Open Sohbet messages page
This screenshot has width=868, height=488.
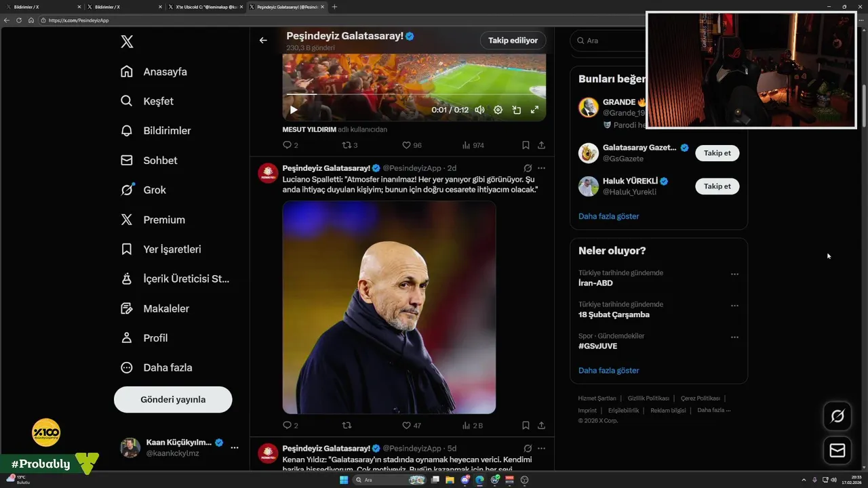click(149, 161)
